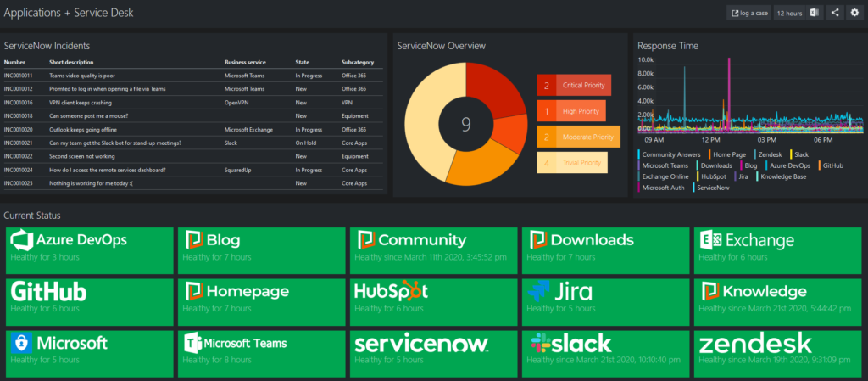The width and height of the screenshot is (868, 381).
Task: Click 'VPN client keeps crashing' description
Action: pos(81,103)
